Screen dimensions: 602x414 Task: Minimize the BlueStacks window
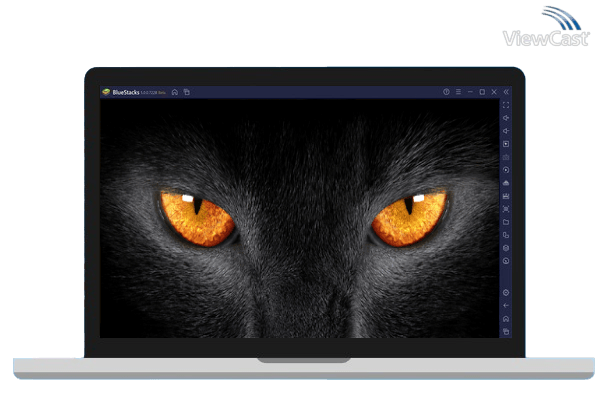(x=470, y=92)
